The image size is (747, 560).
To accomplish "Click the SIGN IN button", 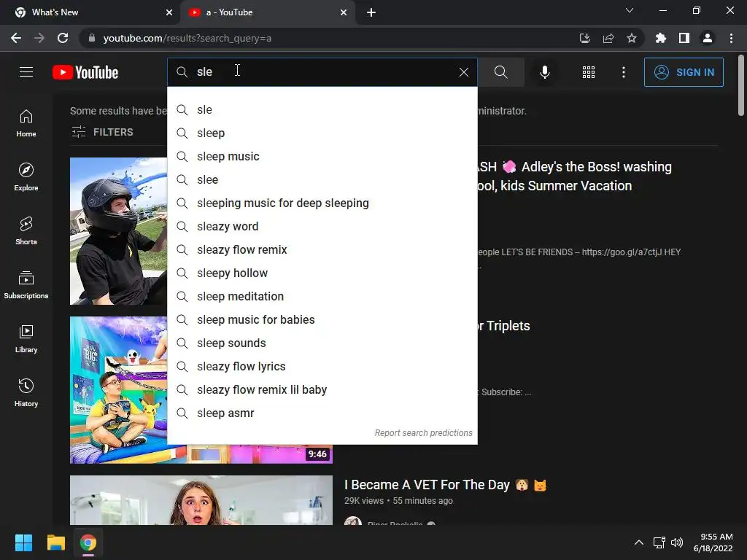I will (x=684, y=72).
